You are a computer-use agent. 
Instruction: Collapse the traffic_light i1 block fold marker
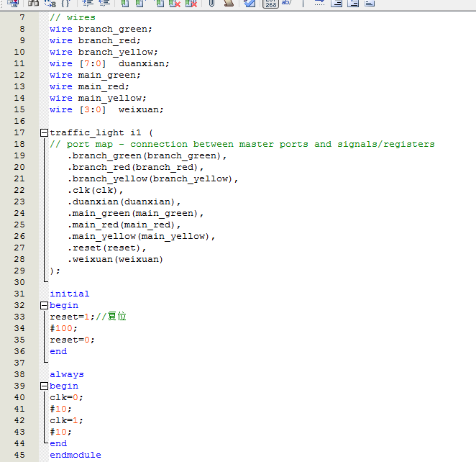coord(44,132)
